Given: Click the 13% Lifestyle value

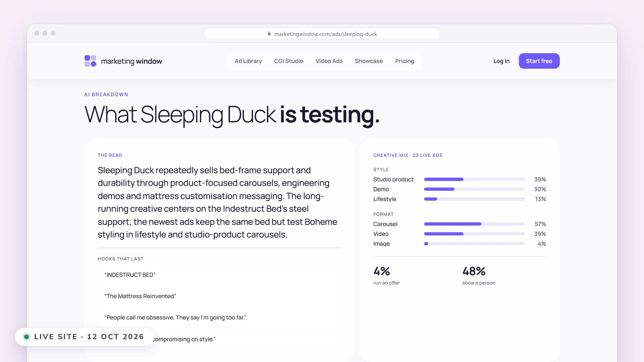Looking at the screenshot, I should 541,199.
